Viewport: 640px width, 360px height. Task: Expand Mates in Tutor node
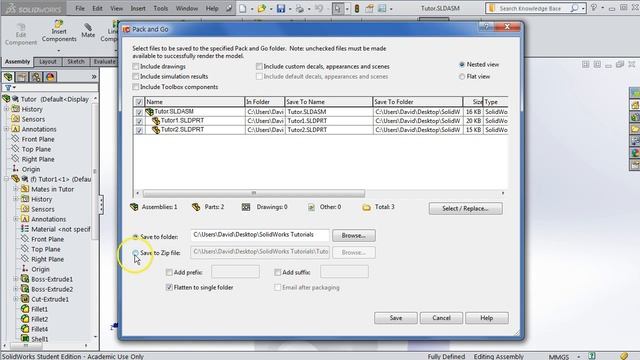click(x=16, y=189)
